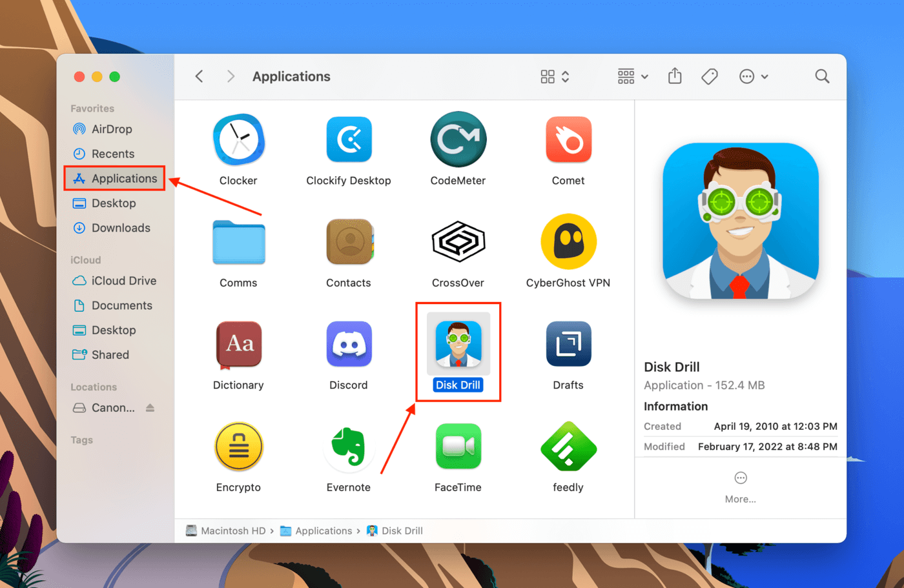
Task: Click the search magnifier icon
Action: tap(822, 76)
